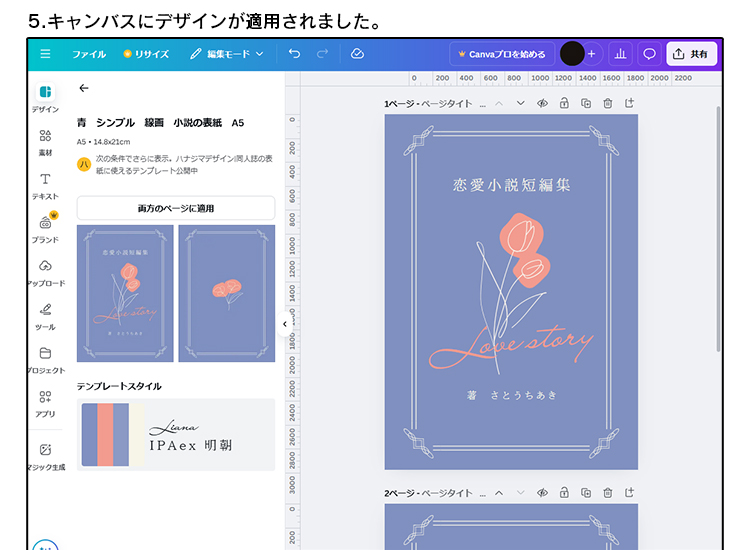Duplicate page 1

(586, 103)
